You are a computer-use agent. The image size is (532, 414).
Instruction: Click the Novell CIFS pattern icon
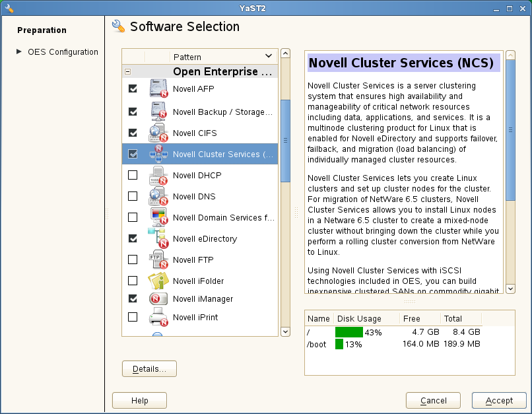(158, 133)
